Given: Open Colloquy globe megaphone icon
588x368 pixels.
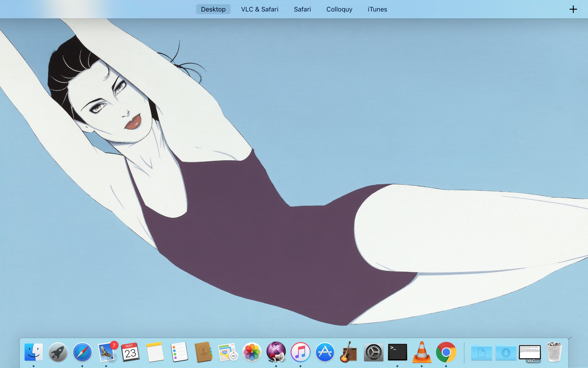Looking at the screenshot, I should (x=276, y=352).
